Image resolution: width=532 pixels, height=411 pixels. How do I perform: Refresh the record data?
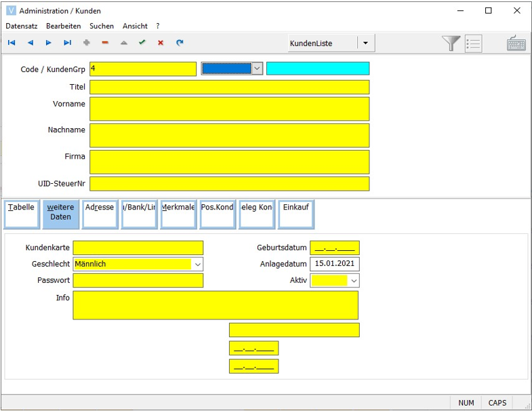click(x=180, y=43)
